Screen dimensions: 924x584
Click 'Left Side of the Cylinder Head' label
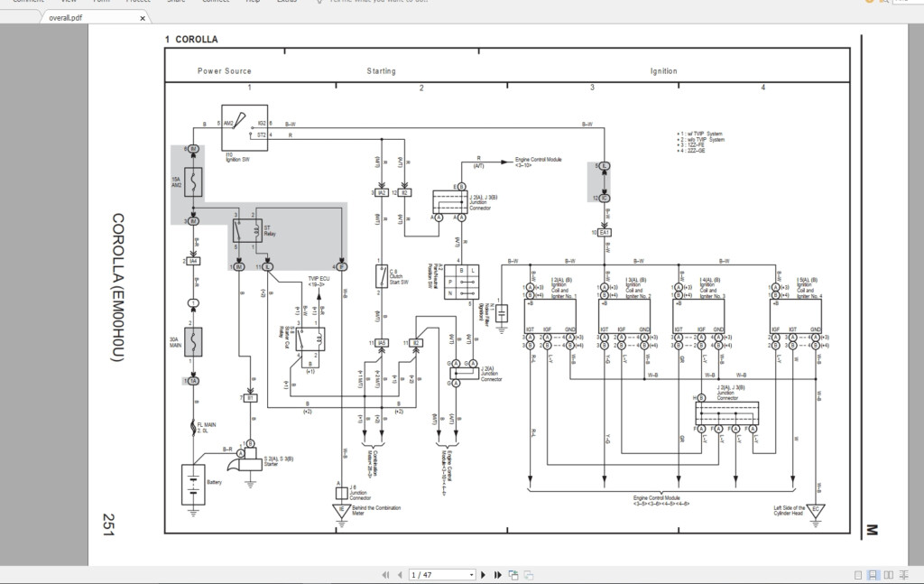[789, 510]
